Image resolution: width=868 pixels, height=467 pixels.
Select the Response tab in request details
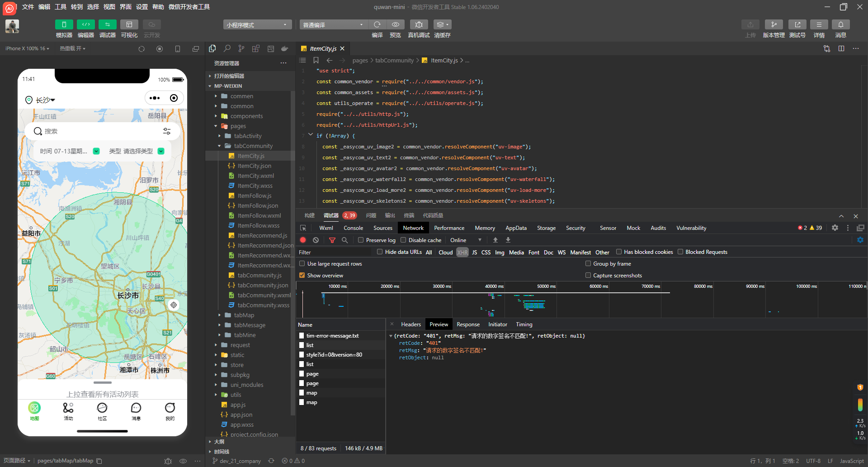468,324
